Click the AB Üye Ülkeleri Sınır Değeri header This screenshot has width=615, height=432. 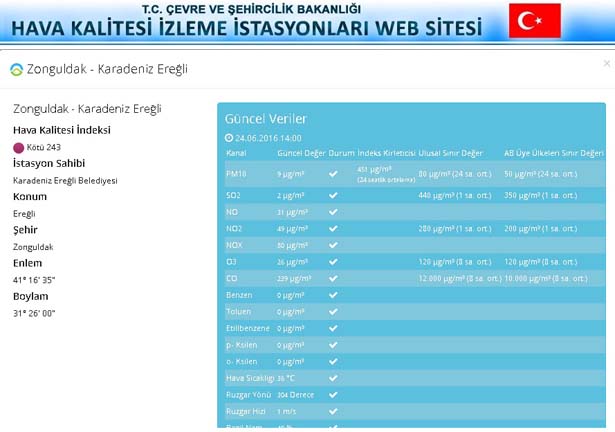coord(553,153)
